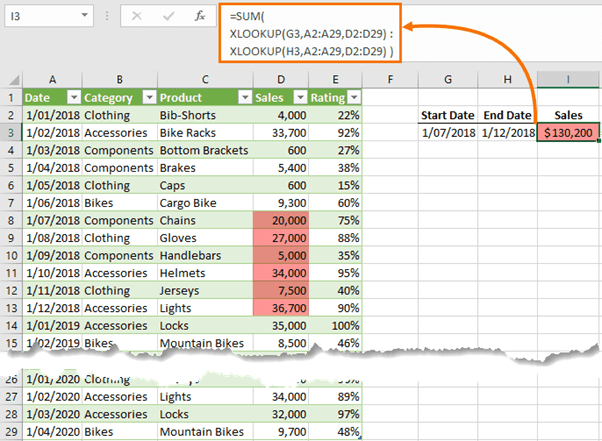This screenshot has height=441, width=602.
Task: Select column F header
Action: (390, 79)
